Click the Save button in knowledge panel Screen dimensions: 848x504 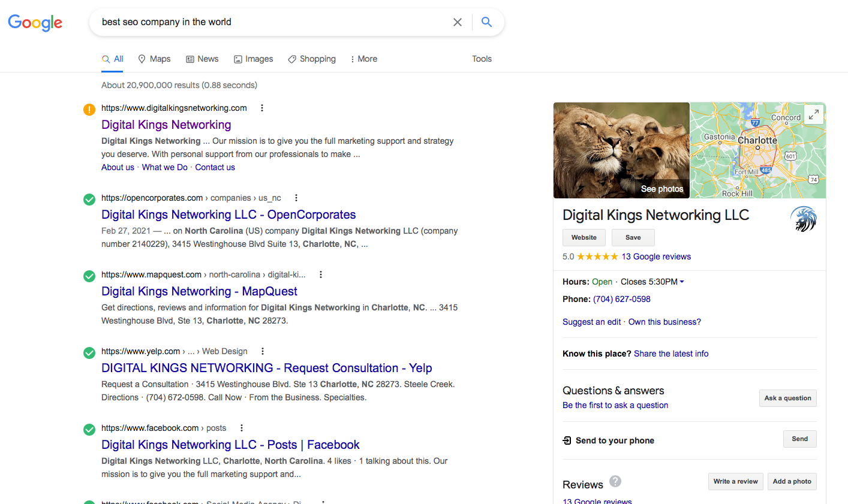(x=633, y=237)
